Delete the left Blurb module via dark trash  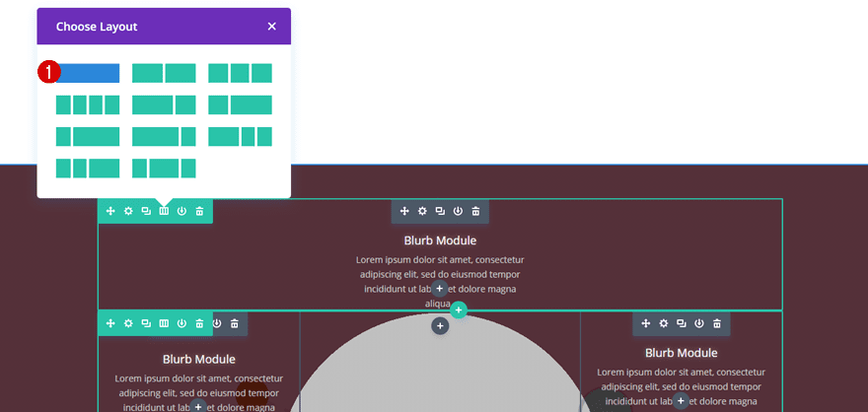[x=235, y=323]
